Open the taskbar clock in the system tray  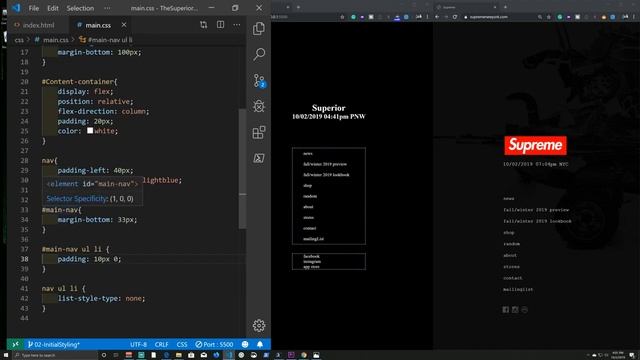pos(618,355)
